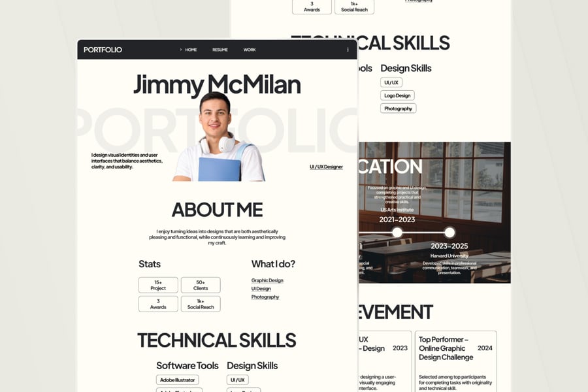Select the 50+ Clients stat box
Image resolution: width=588 pixels, height=392 pixels.
(201, 285)
